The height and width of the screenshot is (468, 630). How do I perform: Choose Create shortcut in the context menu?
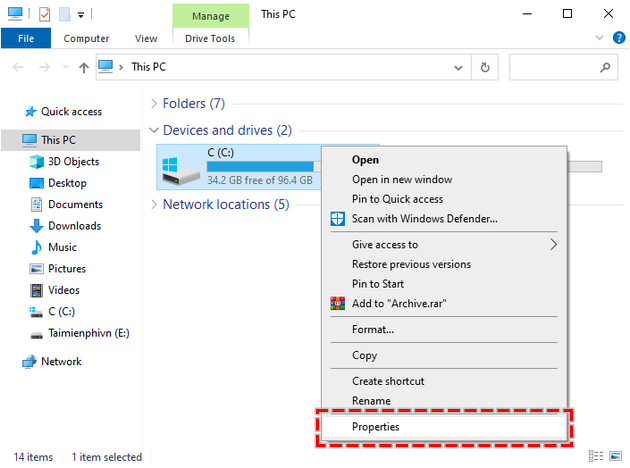(x=444, y=381)
